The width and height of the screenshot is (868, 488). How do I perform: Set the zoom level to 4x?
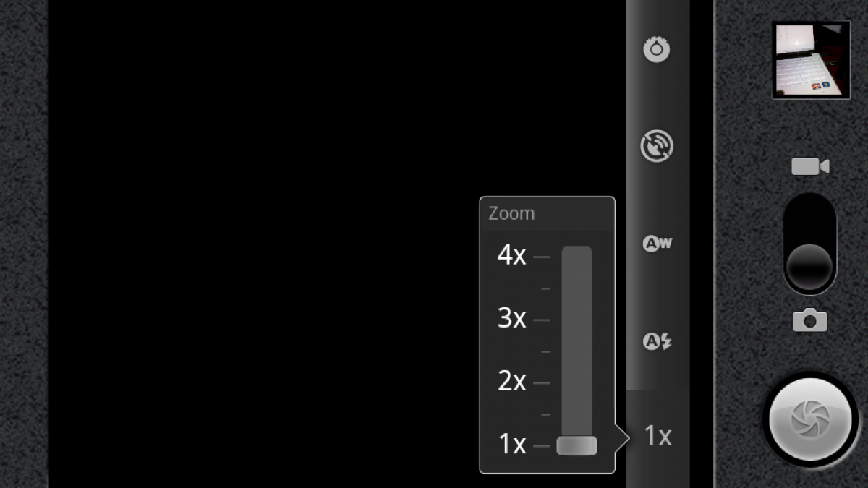(x=511, y=255)
